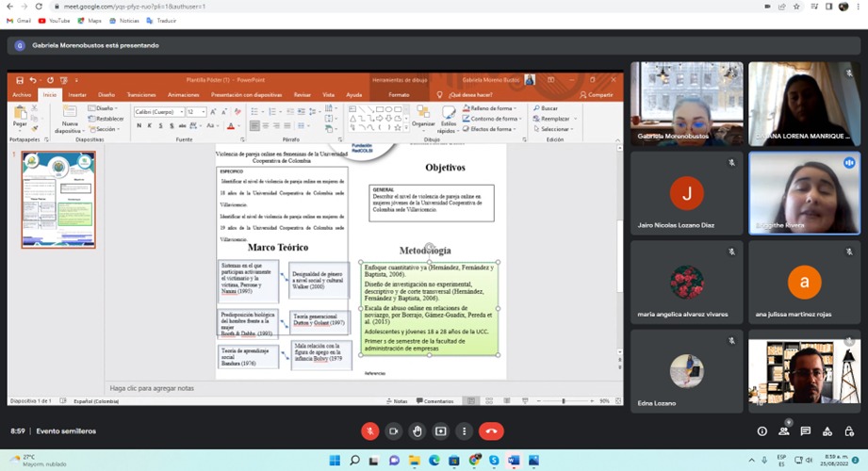Screen dimensions: 868x471
Task: Open Word from the taskbar
Action: click(513, 461)
